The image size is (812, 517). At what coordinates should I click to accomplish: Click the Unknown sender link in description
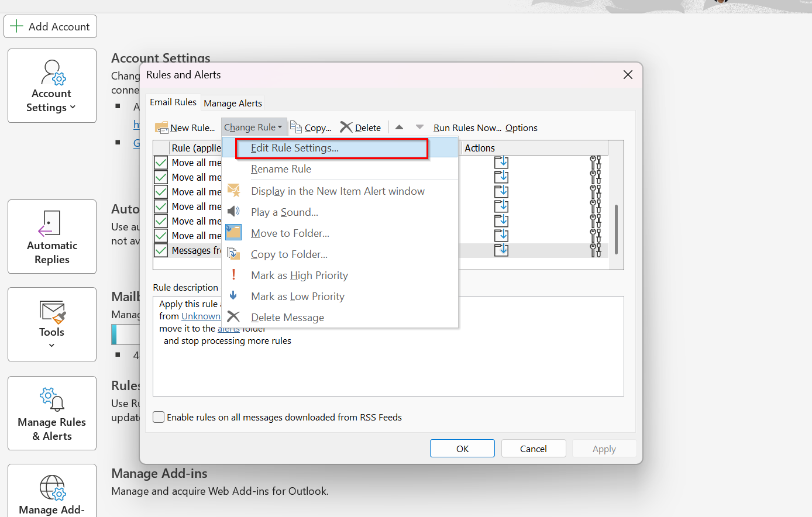pyautogui.click(x=201, y=316)
